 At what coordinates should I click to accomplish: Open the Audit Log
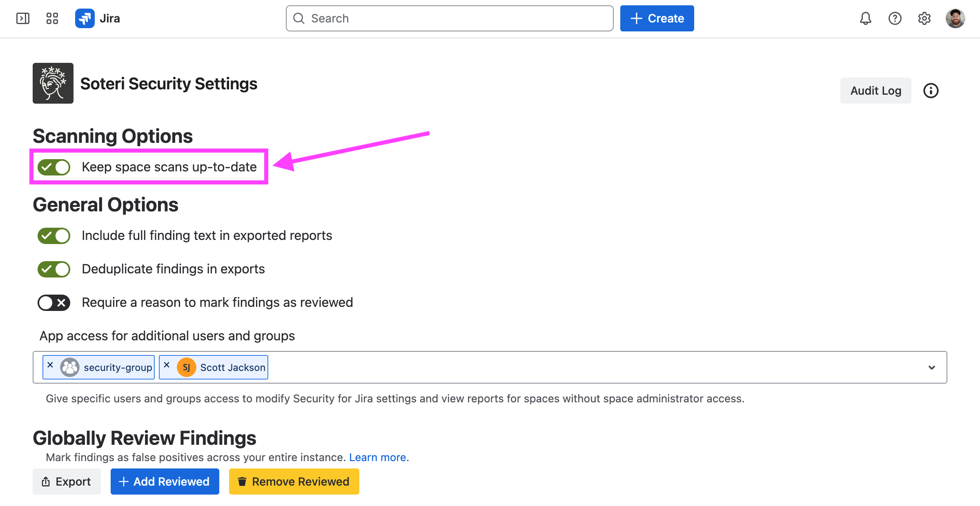pyautogui.click(x=875, y=91)
